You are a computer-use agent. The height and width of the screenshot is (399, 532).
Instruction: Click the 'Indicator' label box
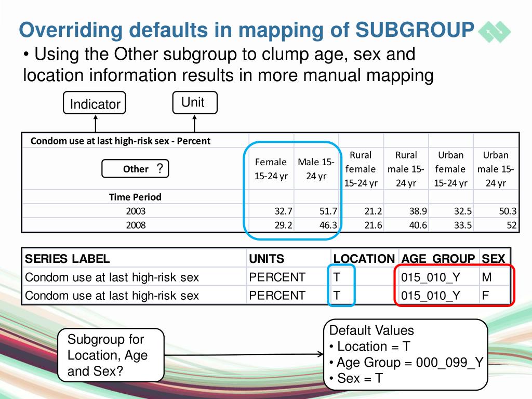pyautogui.click(x=95, y=103)
